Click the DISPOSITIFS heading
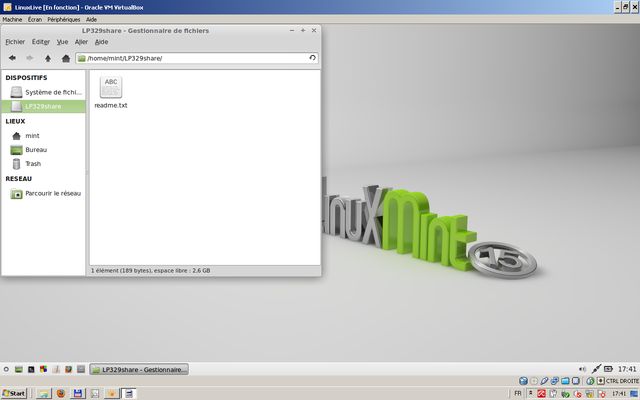 [27, 78]
